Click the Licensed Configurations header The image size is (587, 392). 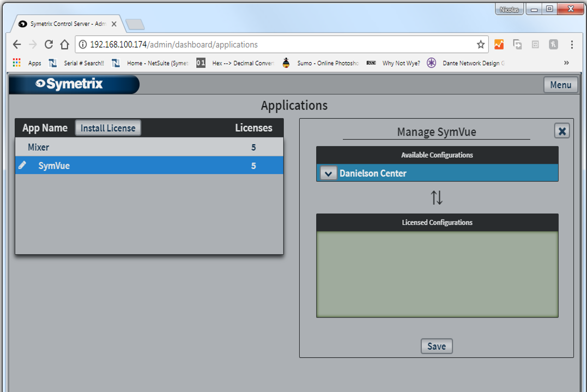[x=437, y=223]
